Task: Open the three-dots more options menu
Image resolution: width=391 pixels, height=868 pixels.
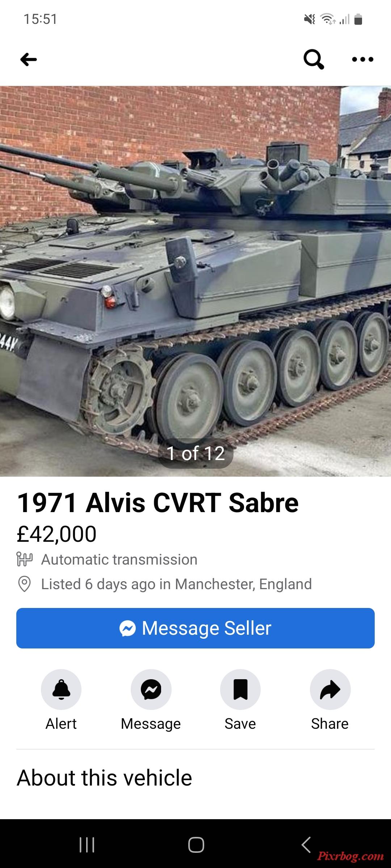Action: point(363,59)
